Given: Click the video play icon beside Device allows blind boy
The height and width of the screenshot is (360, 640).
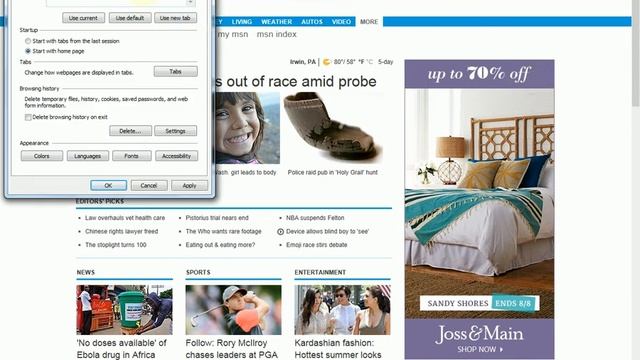Looking at the screenshot, I should coord(280,231).
